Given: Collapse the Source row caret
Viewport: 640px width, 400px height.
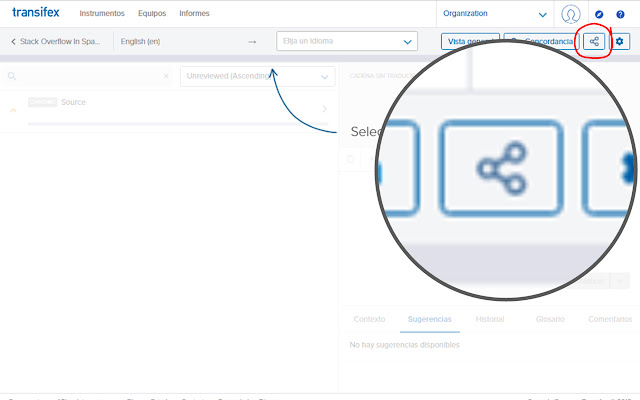Looking at the screenshot, I should [13, 110].
